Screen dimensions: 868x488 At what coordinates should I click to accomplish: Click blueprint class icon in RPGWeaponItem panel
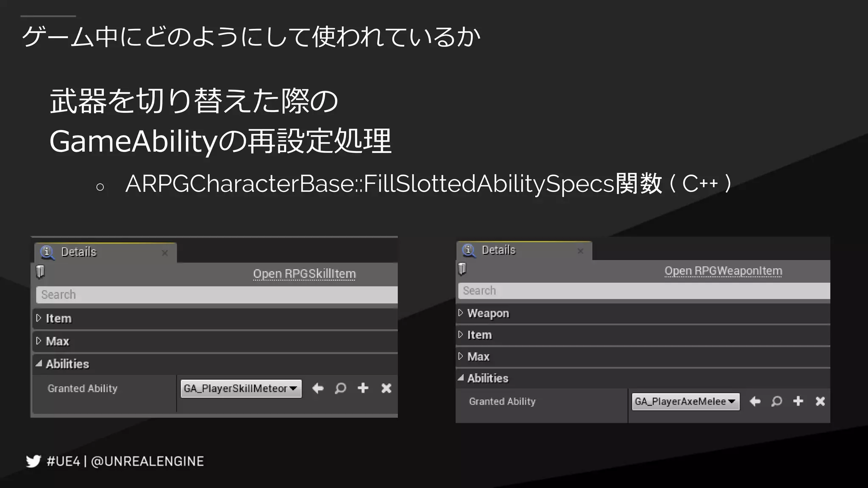(x=462, y=269)
